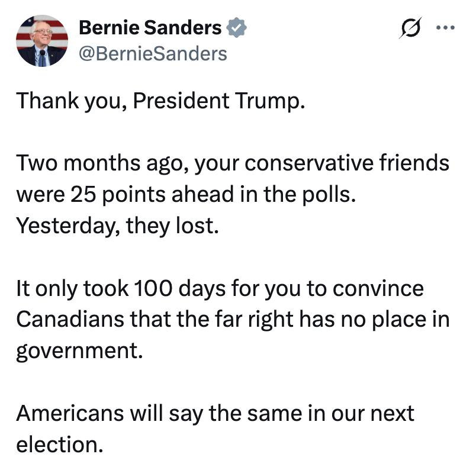476x470 pixels.
Task: Click the word 'government.' in the post
Action: coord(79,351)
